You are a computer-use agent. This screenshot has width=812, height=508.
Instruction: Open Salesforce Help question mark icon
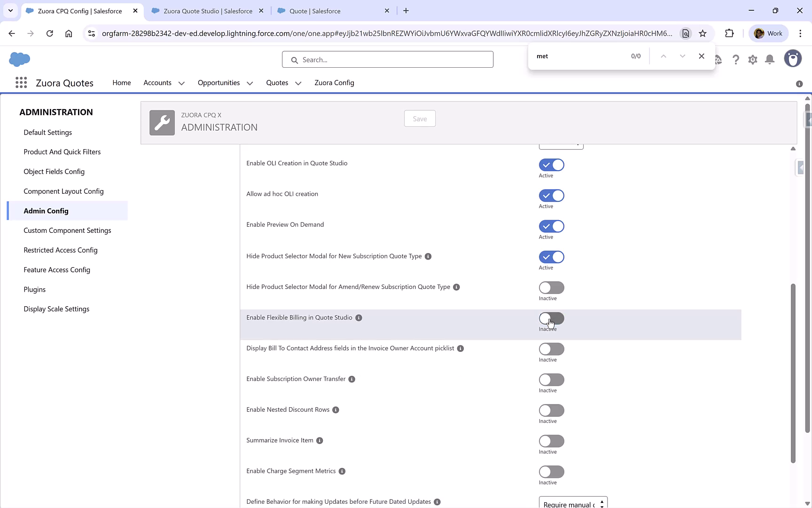tap(736, 59)
